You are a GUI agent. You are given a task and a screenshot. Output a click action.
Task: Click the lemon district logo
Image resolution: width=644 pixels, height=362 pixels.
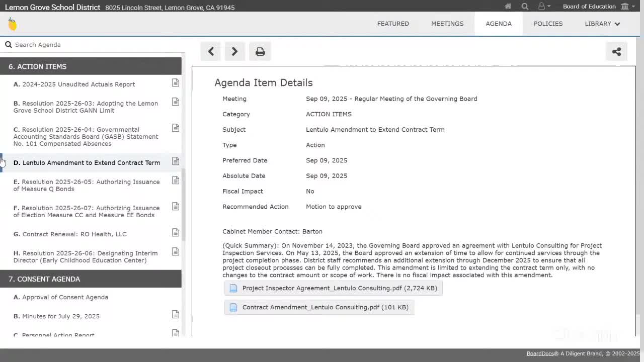coord(13,24)
